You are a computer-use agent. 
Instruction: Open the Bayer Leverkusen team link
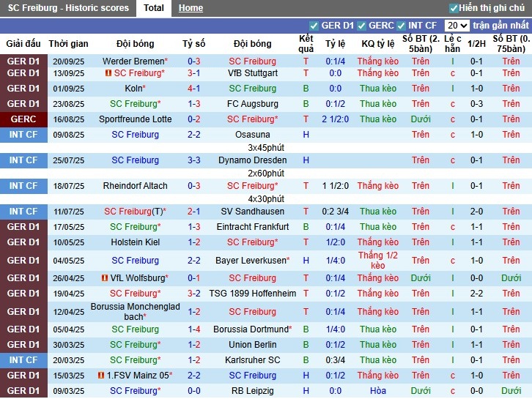click(x=250, y=261)
